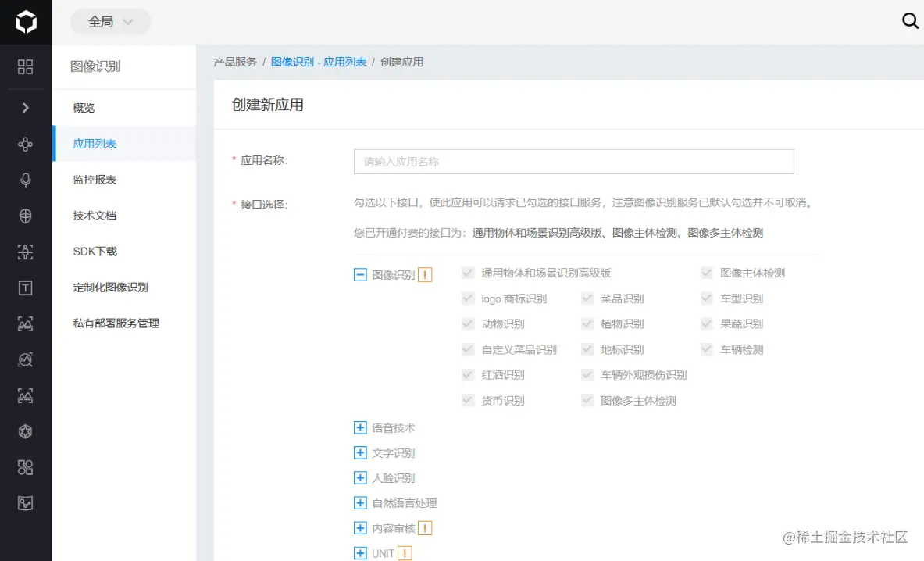Open the image search magnifier icon

pos(26,359)
